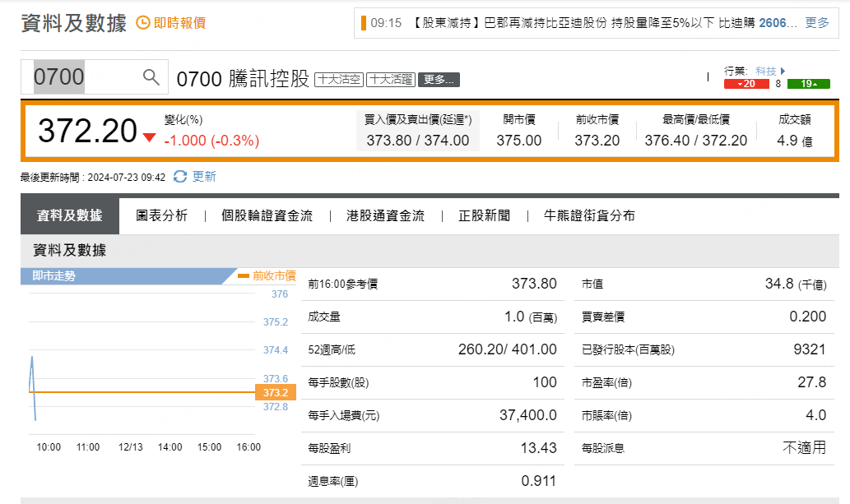Switch to 港股通資金流 tab
The height and width of the screenshot is (504, 850).
pos(385,215)
